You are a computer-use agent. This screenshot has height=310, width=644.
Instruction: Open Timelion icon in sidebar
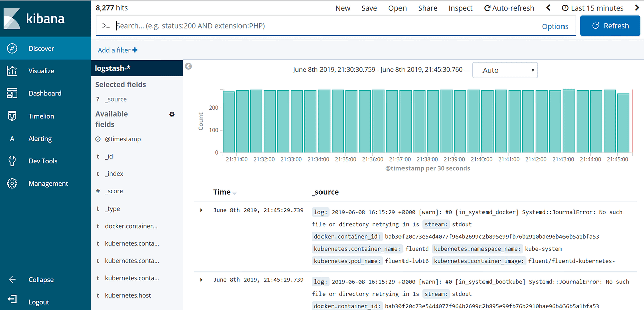pyautogui.click(x=12, y=116)
